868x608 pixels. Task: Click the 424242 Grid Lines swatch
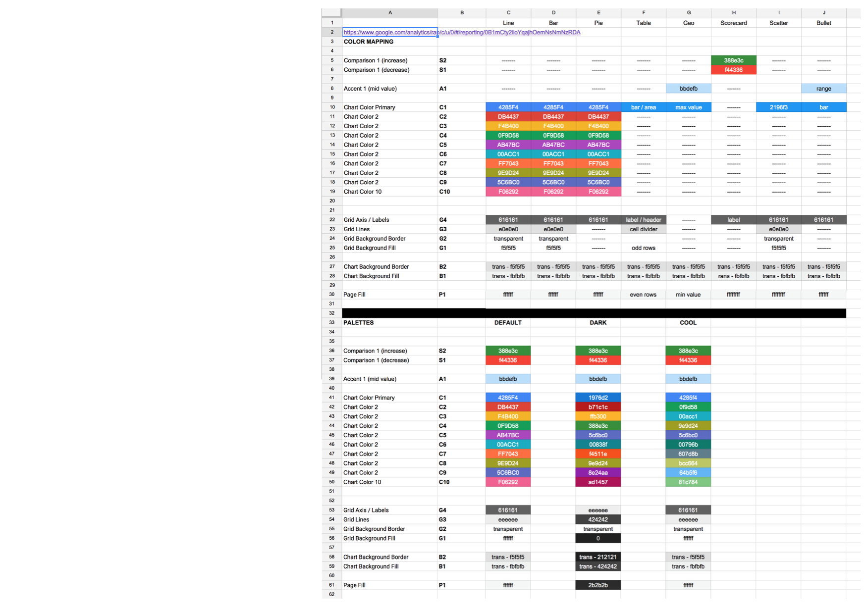pos(598,520)
